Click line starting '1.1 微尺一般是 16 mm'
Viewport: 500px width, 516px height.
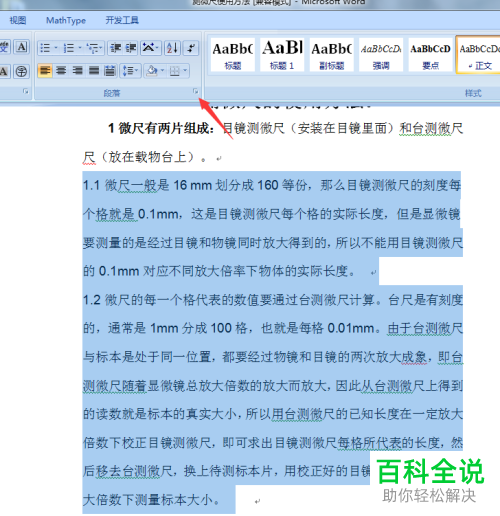[272, 185]
